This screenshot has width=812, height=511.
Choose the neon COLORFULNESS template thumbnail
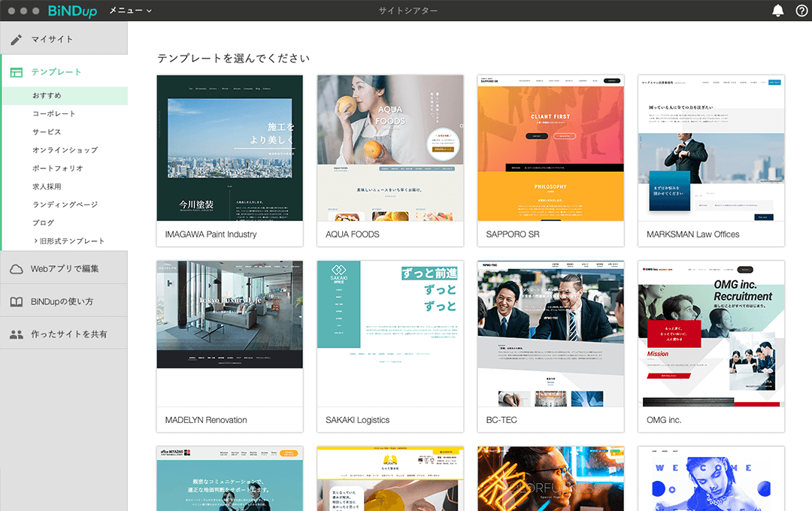[x=550, y=479]
